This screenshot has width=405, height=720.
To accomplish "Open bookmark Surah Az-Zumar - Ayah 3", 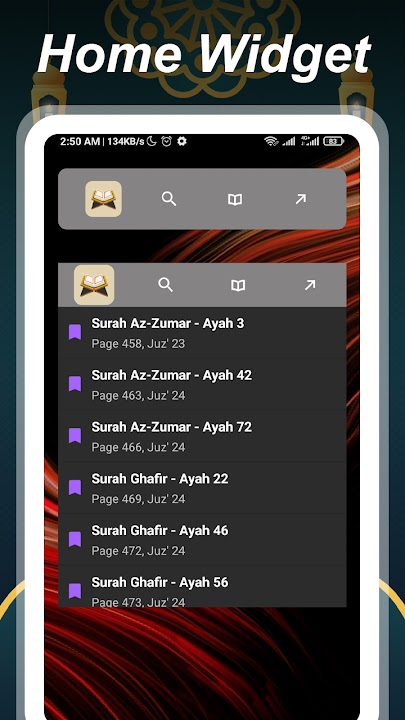I will click(202, 333).
